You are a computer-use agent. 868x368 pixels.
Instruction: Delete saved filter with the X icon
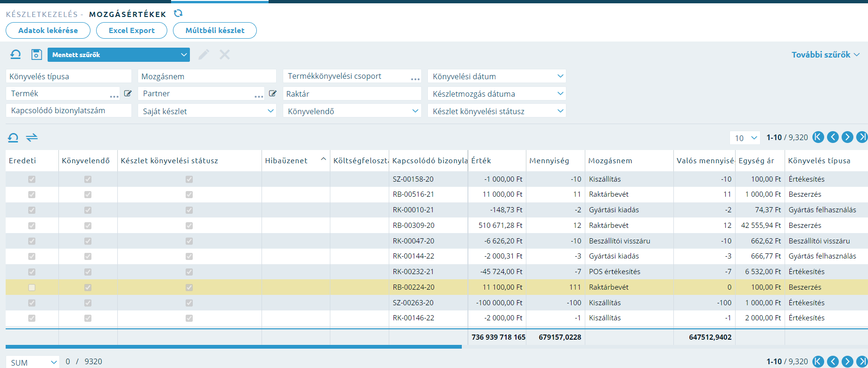tap(225, 55)
